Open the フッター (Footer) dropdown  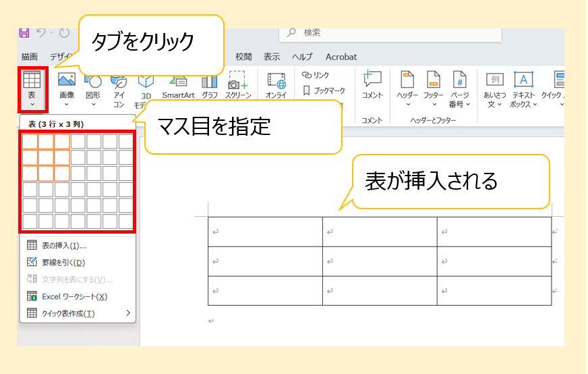(x=433, y=89)
